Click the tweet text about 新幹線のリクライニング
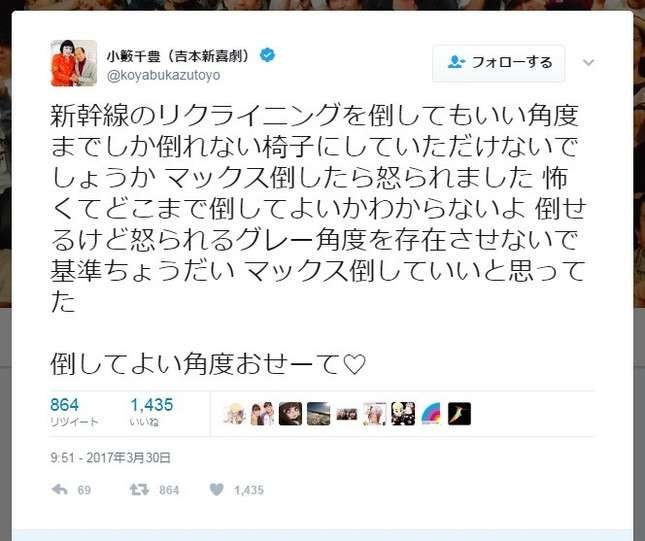The width and height of the screenshot is (645, 541). coord(318,208)
